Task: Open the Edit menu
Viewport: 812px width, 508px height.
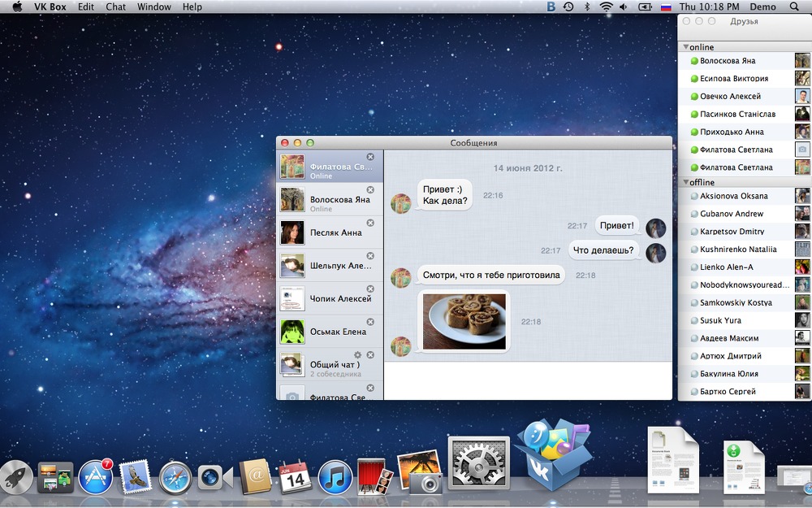Action: coord(86,7)
